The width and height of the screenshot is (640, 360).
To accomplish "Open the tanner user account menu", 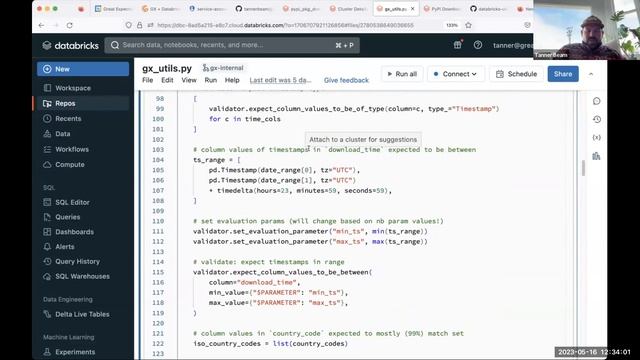I will coord(513,45).
